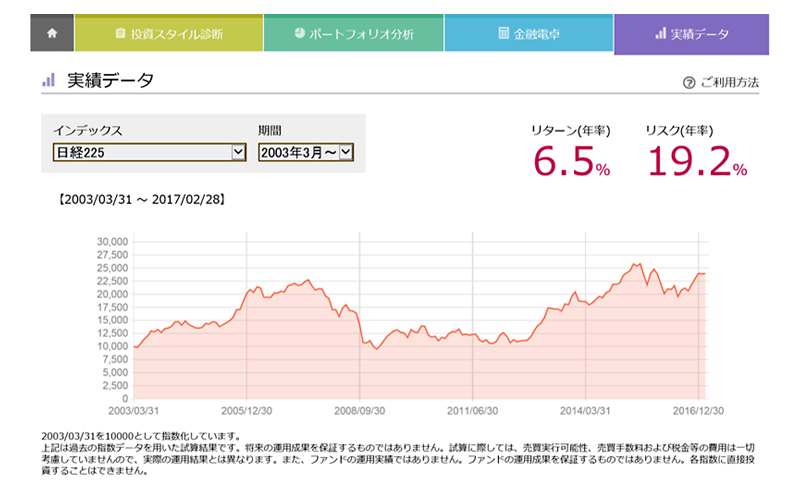This screenshot has height=500, width=800.
Task: Click the question mark help icon
Action: point(688,83)
